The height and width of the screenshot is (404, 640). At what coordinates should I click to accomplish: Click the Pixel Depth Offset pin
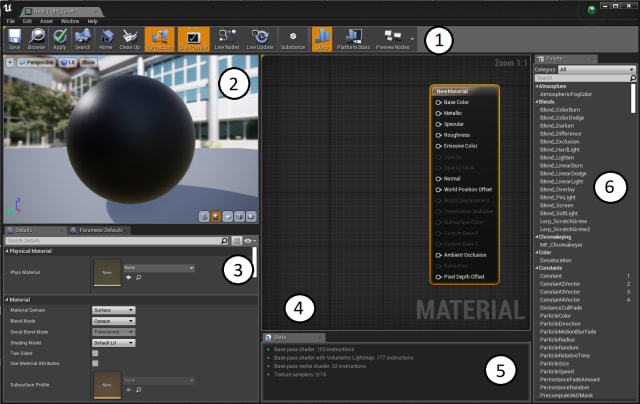[439, 277]
